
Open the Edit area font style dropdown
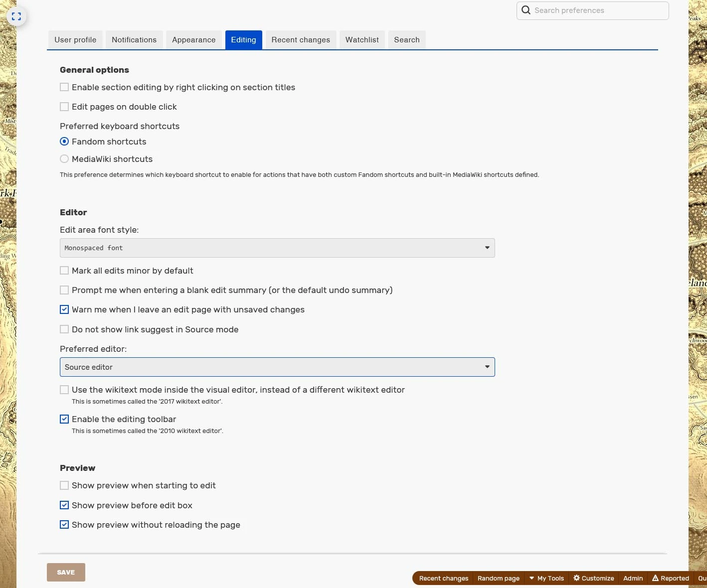click(277, 248)
